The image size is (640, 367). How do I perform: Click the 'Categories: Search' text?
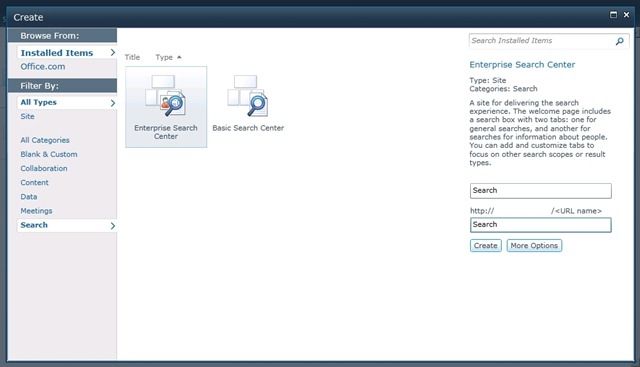tap(503, 89)
